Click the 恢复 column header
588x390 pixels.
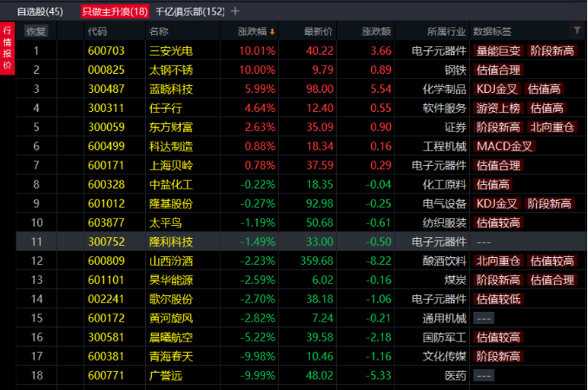(x=36, y=31)
